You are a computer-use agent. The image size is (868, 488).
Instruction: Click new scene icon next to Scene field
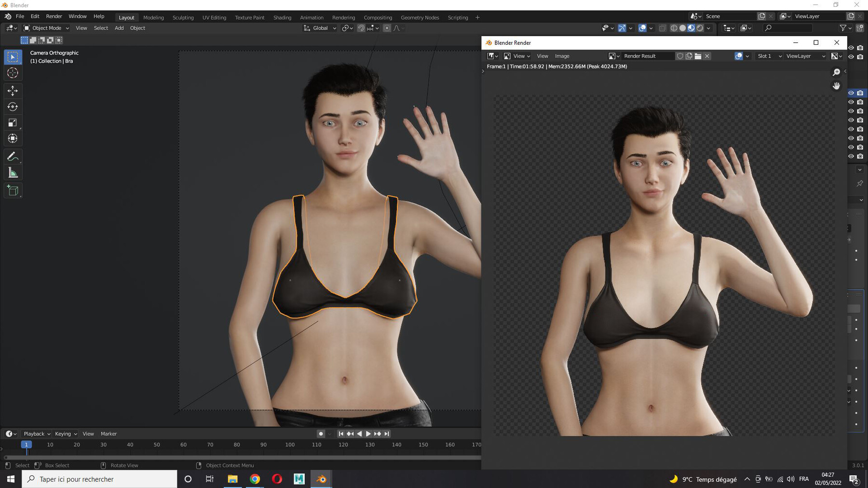(761, 16)
